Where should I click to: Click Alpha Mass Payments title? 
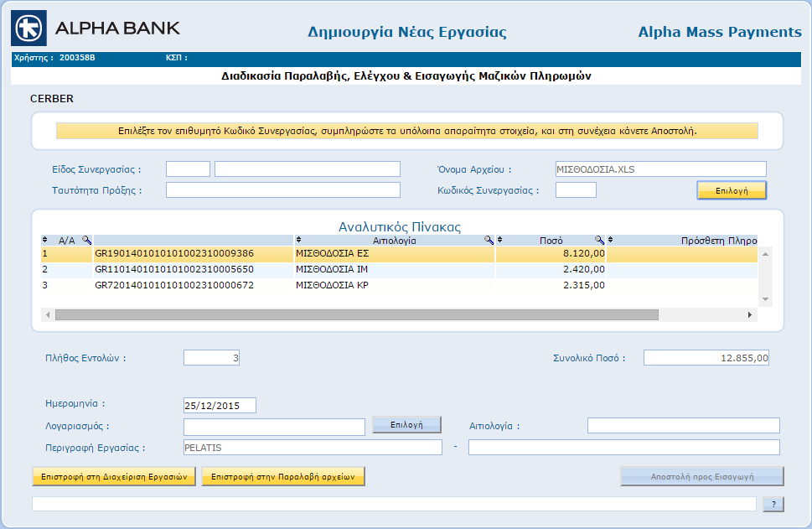pos(720,32)
